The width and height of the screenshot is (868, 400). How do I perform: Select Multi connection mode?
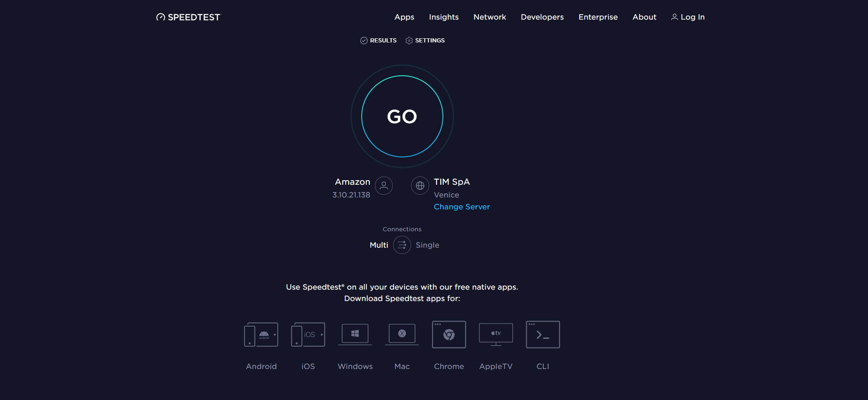(379, 245)
